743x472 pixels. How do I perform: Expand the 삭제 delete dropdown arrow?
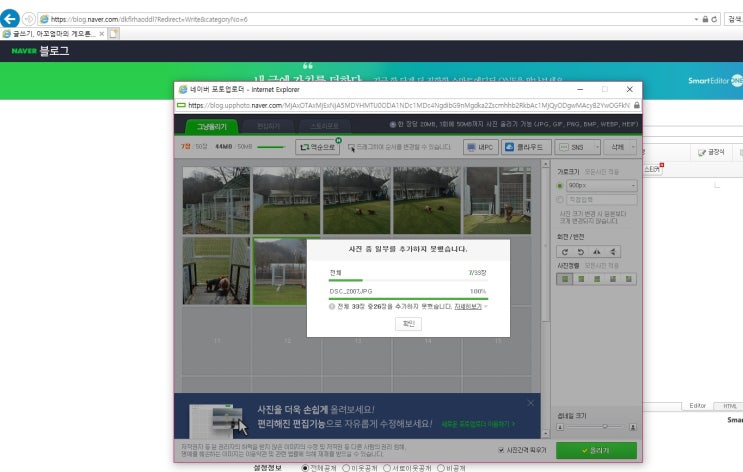pos(634,147)
